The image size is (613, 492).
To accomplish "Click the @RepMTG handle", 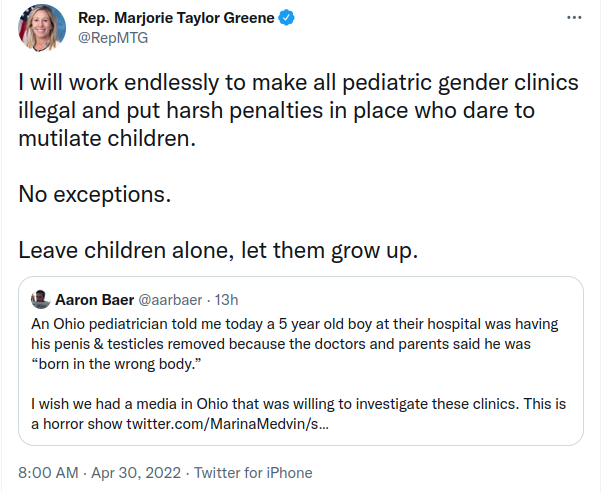I will [x=113, y=38].
